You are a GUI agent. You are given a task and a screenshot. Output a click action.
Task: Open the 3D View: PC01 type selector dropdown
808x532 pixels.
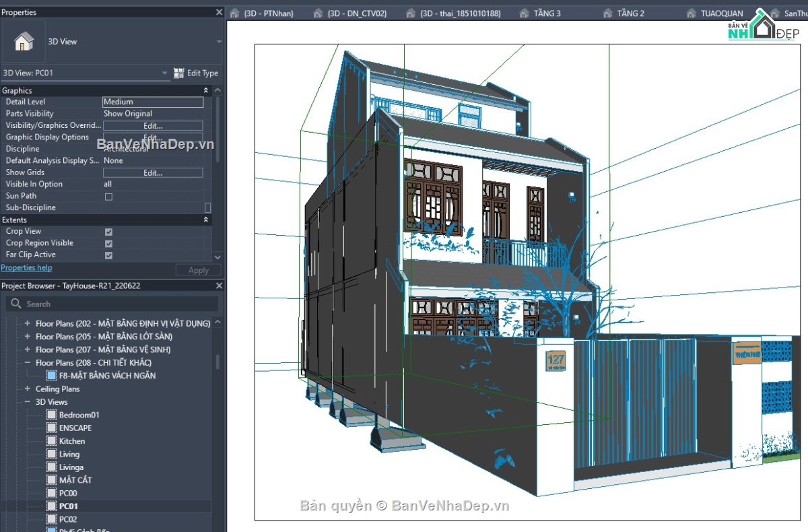click(x=164, y=73)
